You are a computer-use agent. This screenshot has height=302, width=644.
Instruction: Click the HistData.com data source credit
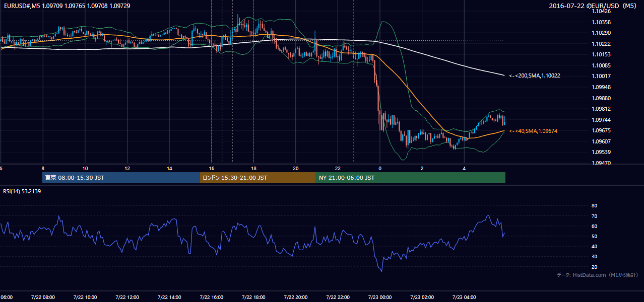pyautogui.click(x=598, y=275)
